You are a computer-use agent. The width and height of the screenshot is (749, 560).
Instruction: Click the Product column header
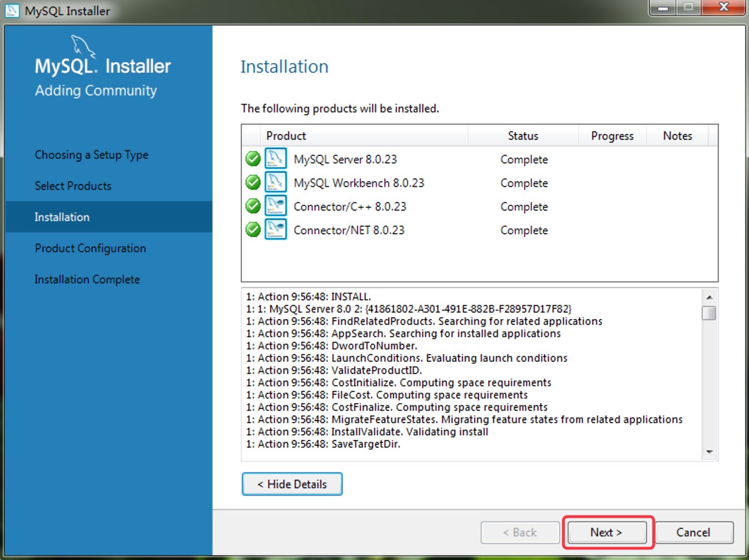(286, 136)
